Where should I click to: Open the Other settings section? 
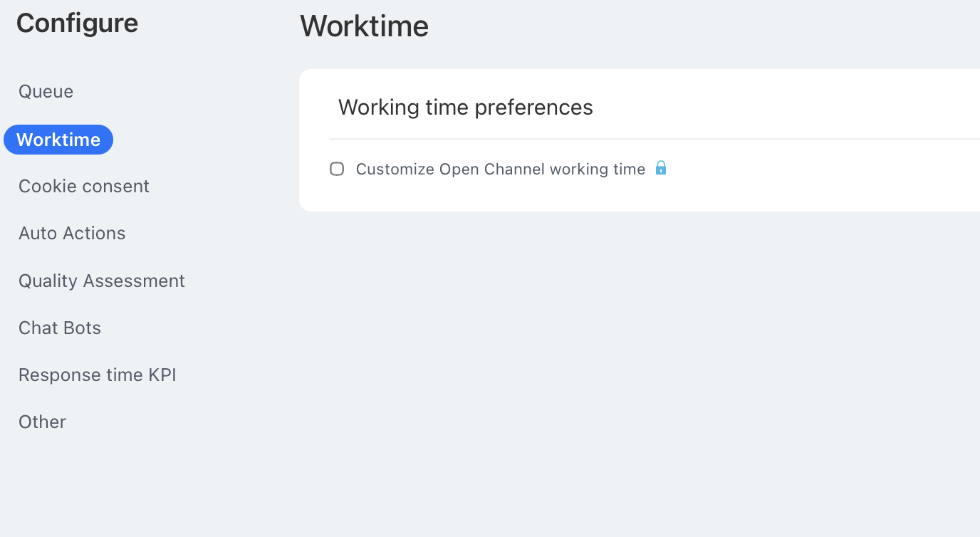tap(42, 422)
